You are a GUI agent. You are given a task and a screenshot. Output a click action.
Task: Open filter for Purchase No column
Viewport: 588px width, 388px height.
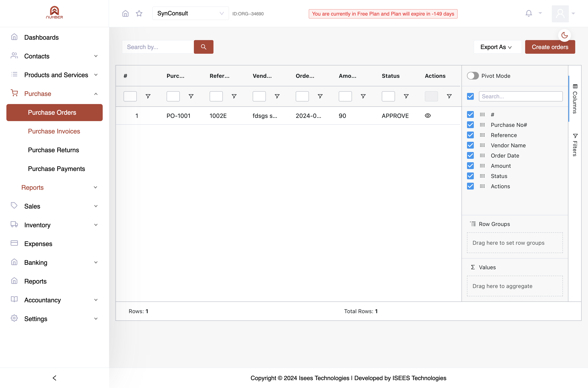191,96
